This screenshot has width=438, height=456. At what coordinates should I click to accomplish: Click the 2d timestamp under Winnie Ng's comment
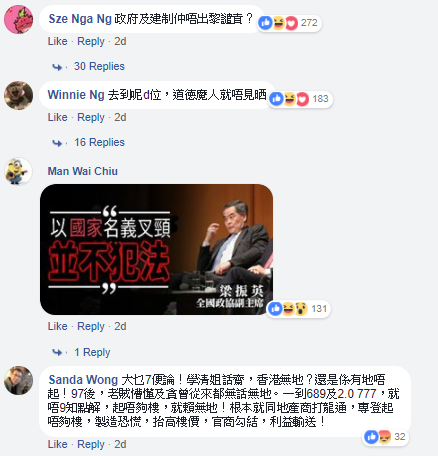click(120, 117)
